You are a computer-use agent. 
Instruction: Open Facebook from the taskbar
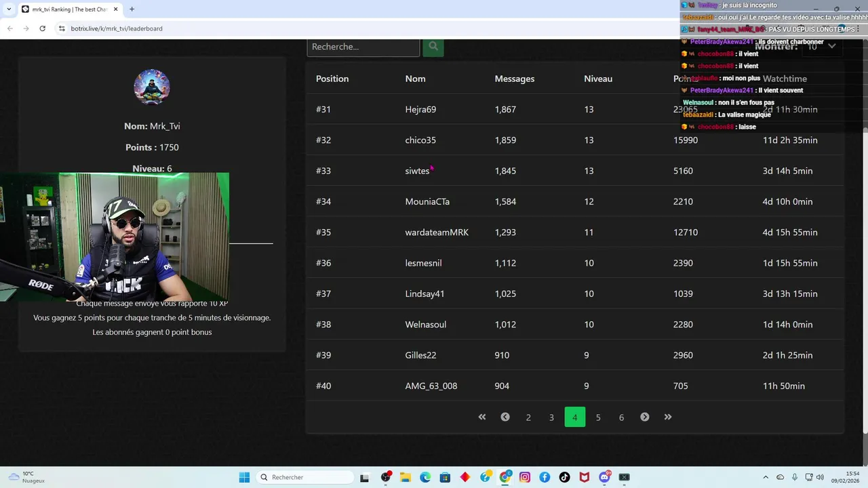[545, 477]
